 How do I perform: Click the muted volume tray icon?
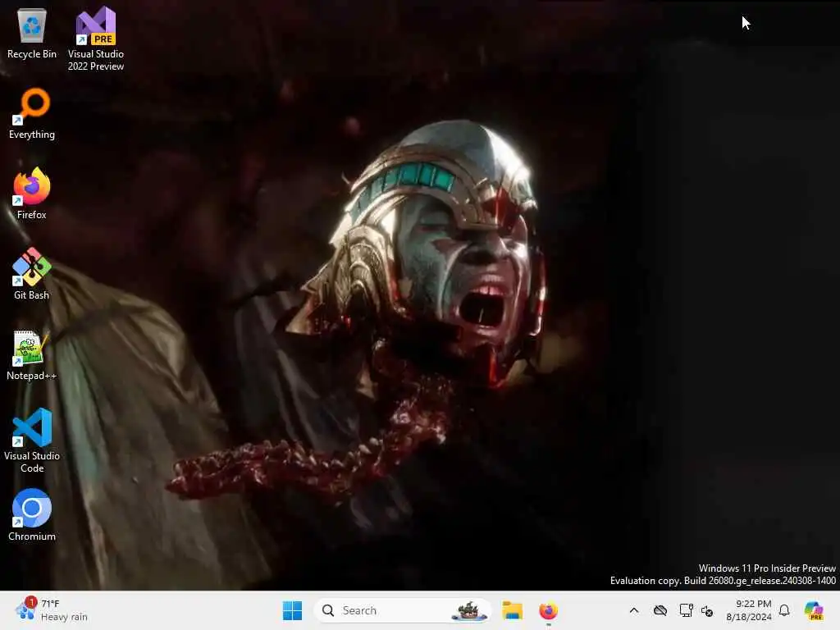[707, 610]
